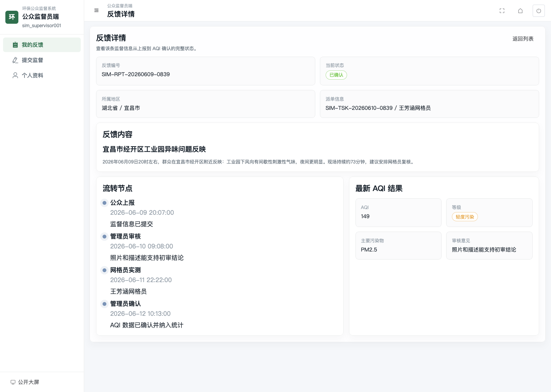Select feedback number SIM-RPT-20260609-0839

[136, 74]
